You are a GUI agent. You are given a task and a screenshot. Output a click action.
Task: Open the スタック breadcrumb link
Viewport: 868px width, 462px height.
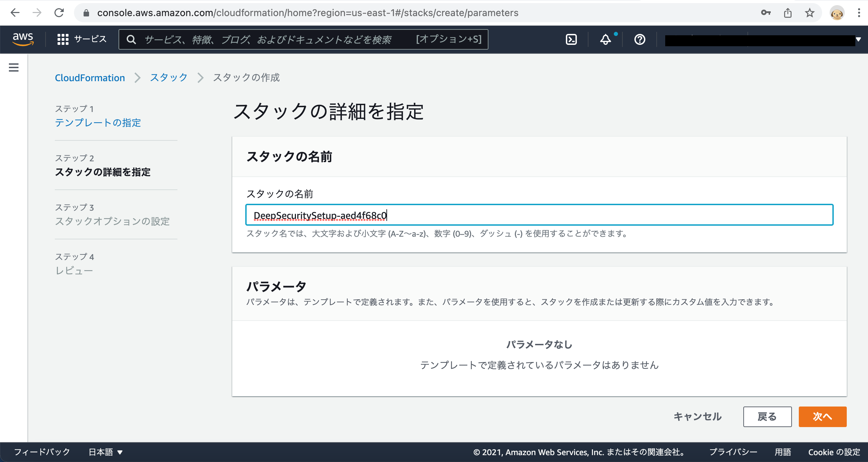pos(169,78)
